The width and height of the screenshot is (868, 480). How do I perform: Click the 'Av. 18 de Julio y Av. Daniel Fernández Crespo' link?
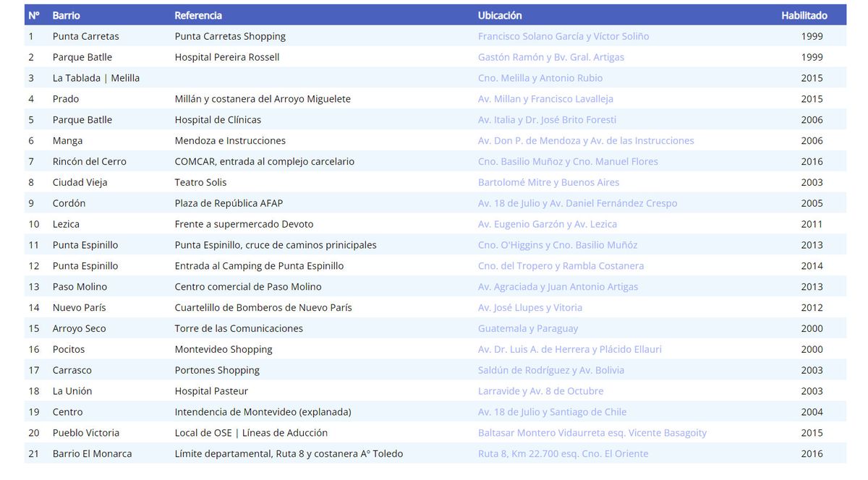[x=576, y=203]
